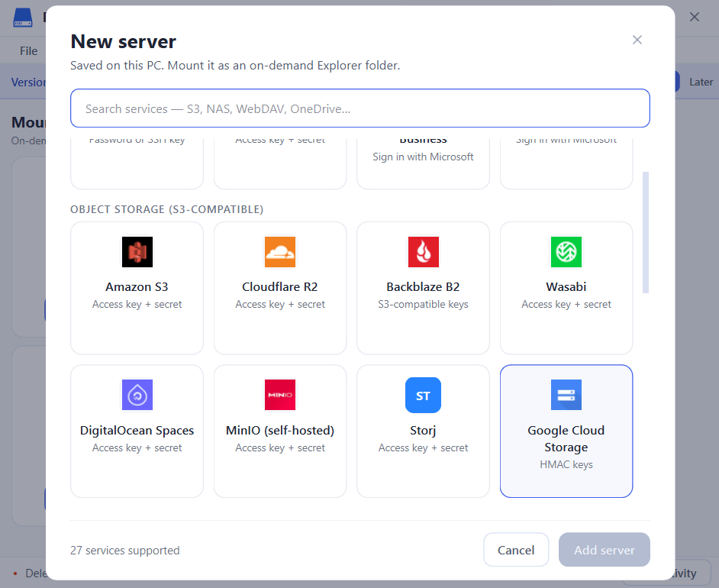Click the 'Google Cloud Storage' label
Screen dimensions: 719x588
[x=566, y=439]
